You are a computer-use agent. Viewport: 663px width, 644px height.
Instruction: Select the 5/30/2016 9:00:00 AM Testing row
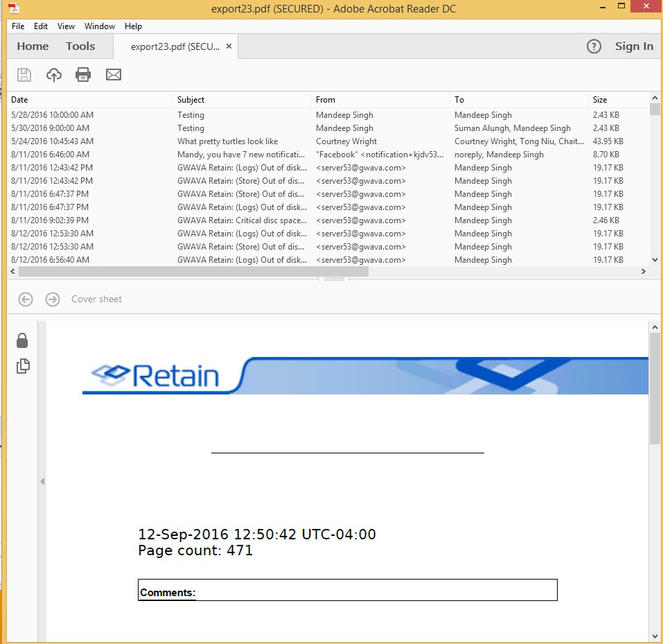pos(328,128)
